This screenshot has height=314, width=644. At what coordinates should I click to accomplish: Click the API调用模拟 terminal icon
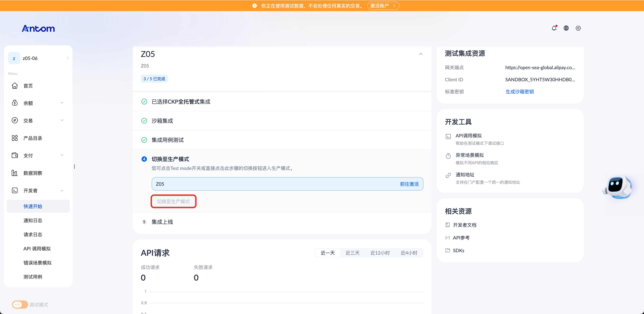click(x=448, y=137)
